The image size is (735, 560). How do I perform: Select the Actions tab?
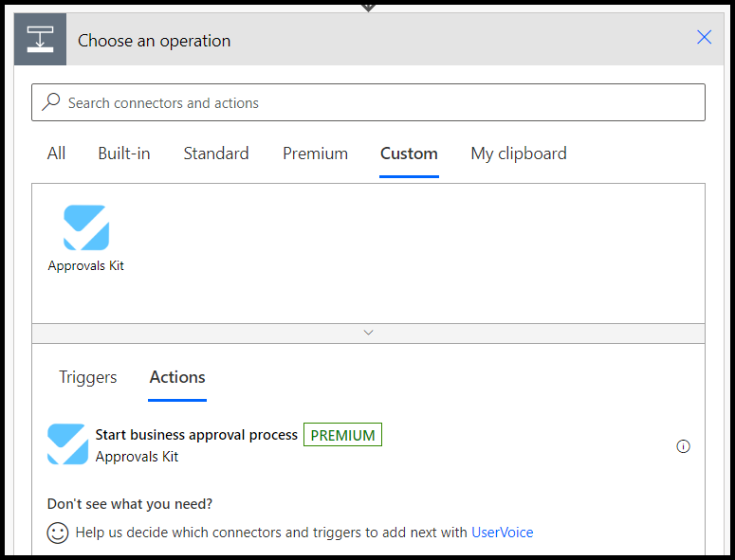(x=177, y=377)
